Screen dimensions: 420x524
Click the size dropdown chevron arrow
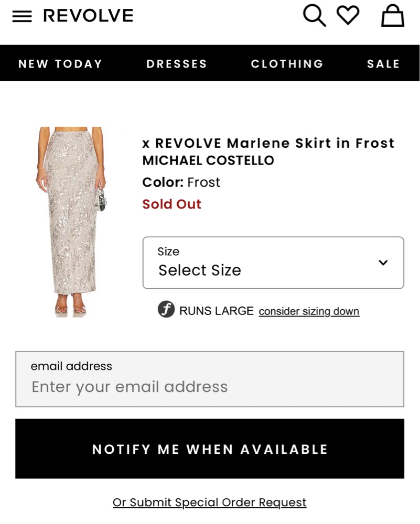click(383, 263)
